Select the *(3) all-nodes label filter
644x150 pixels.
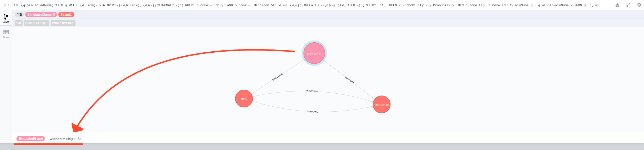click(x=19, y=15)
